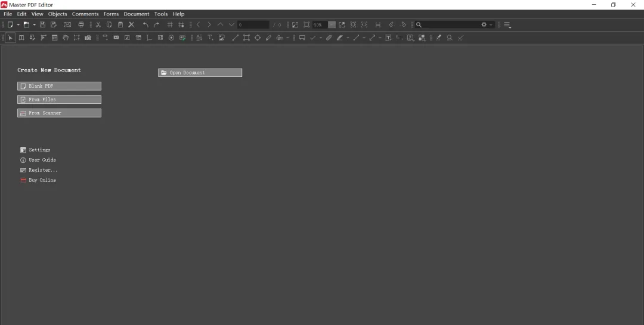Screen dimensions: 644x325
Task: Go to next page right chevron
Action: pyautogui.click(x=209, y=24)
